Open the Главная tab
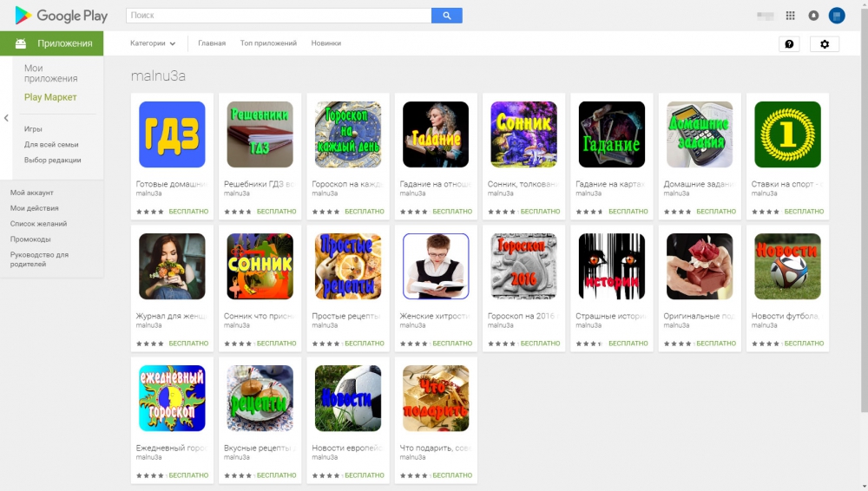 point(212,43)
